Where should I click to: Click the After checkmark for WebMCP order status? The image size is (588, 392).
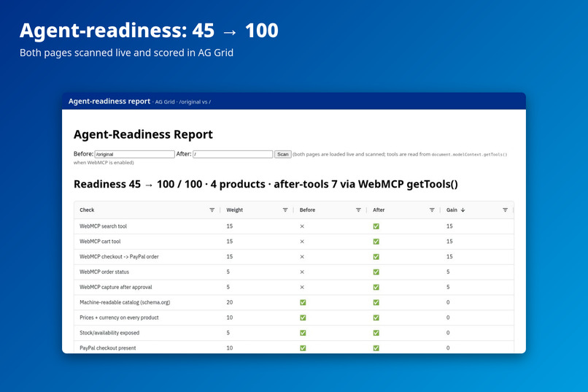pyautogui.click(x=376, y=272)
